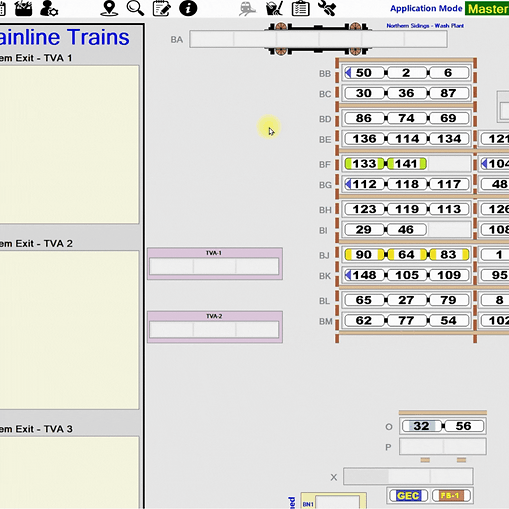This screenshot has width=509, height=509.
Task: Select the FB-1 unit
Action: coord(451,495)
